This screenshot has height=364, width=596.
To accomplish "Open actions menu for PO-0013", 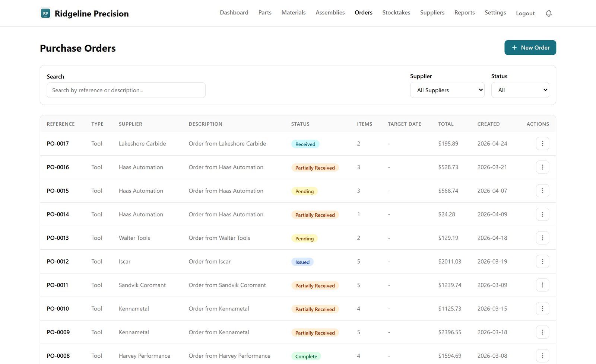I will pos(542,238).
